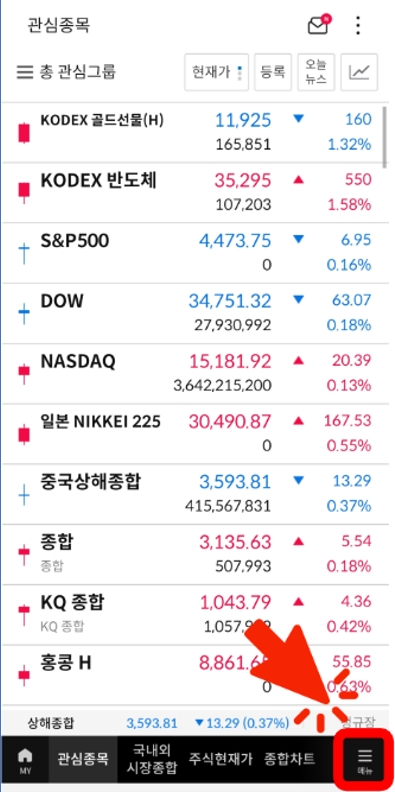This screenshot has height=792, width=395.
Task: Tap the S&P500 mini candle icon
Action: click(24, 253)
